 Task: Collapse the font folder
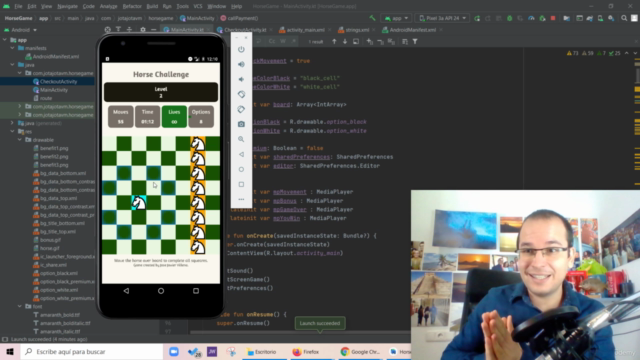point(20,306)
